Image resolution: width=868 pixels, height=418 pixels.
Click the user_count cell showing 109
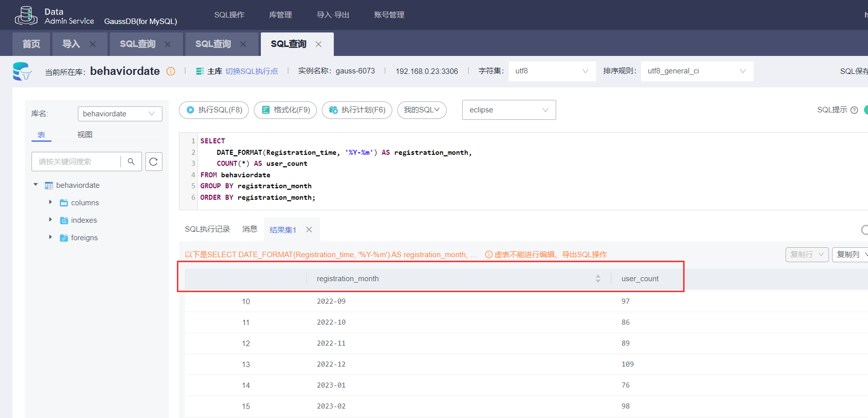[628, 364]
